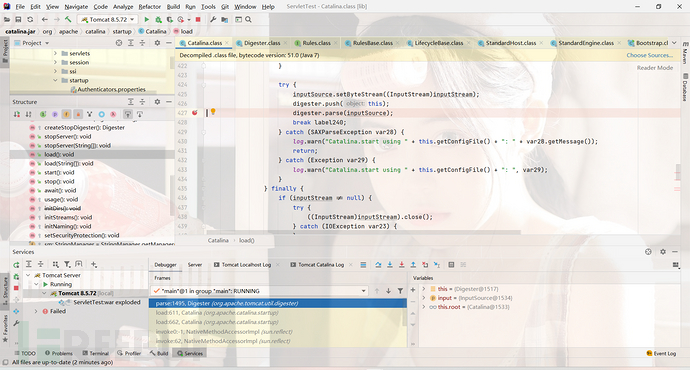Click the yellow intention lightbulb on line 427
This screenshot has height=370, width=690.
pyautogui.click(x=213, y=112)
